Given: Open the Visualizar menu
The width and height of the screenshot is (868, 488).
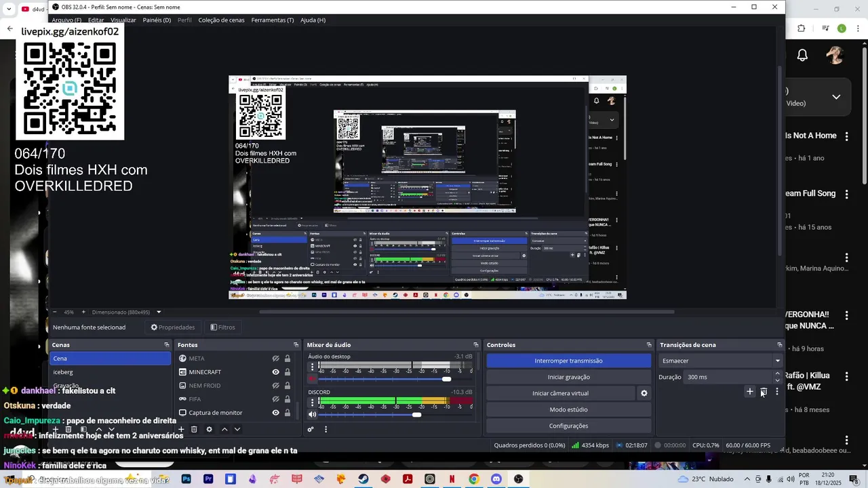Looking at the screenshot, I should click(x=123, y=20).
